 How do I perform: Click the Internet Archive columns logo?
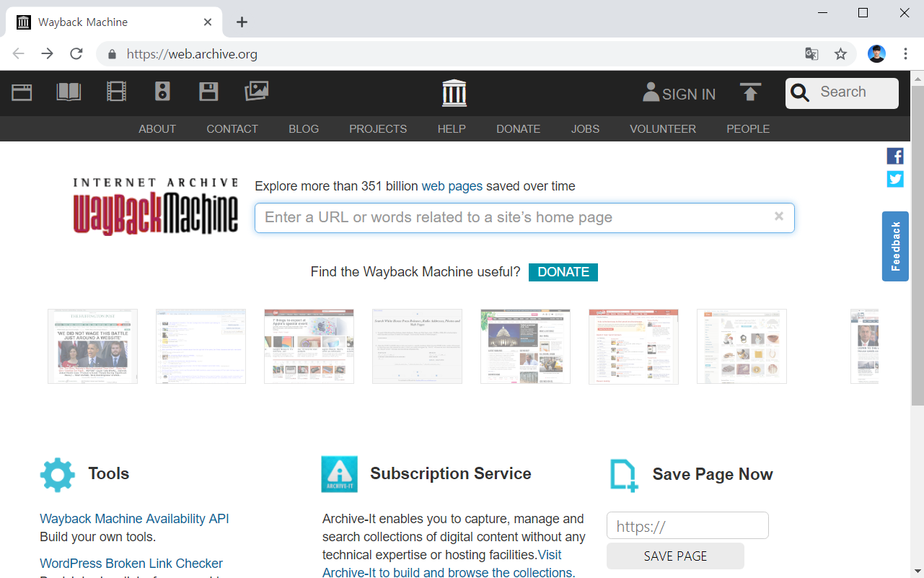pyautogui.click(x=454, y=93)
